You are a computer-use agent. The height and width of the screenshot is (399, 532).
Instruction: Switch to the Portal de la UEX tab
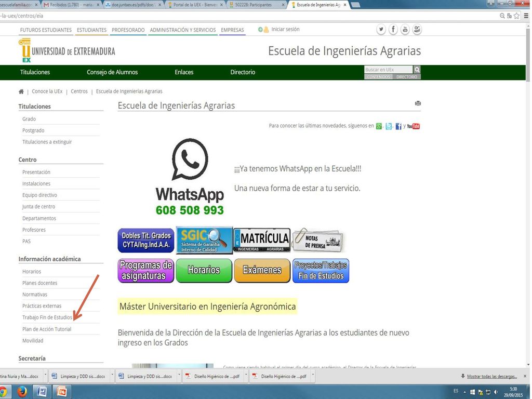(x=195, y=5)
